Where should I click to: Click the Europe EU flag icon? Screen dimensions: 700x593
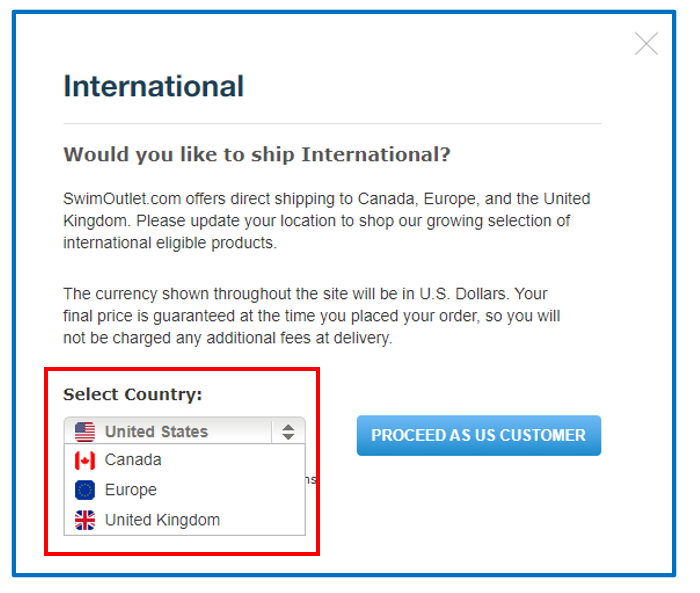pos(85,490)
